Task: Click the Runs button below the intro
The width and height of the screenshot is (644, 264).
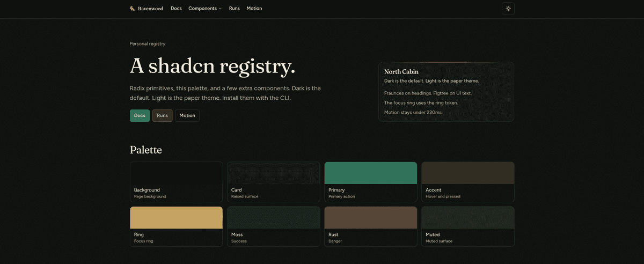Action: coord(162,115)
